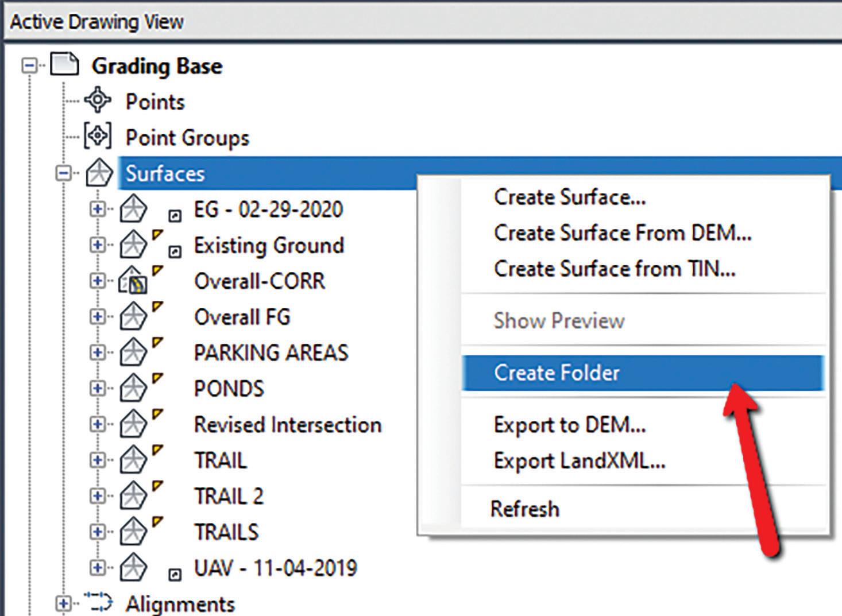The width and height of the screenshot is (842, 616).
Task: Select the Grading Base drawing label
Action: click(157, 66)
